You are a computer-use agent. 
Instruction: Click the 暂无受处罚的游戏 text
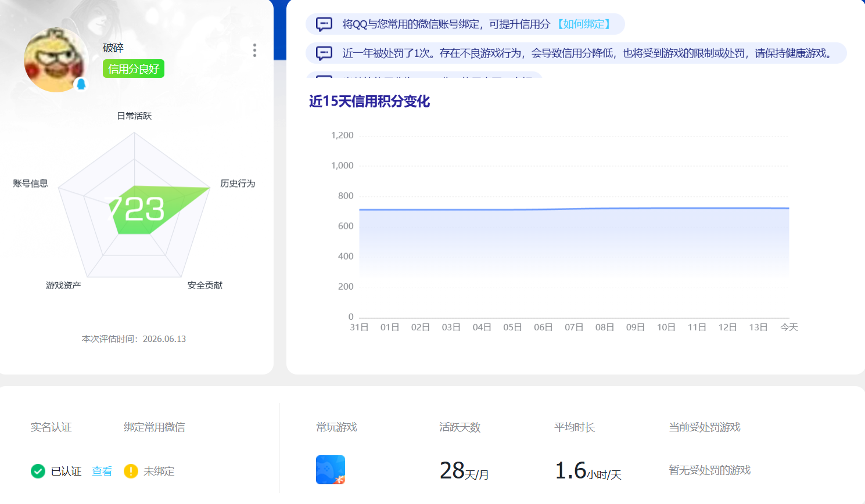tap(709, 470)
